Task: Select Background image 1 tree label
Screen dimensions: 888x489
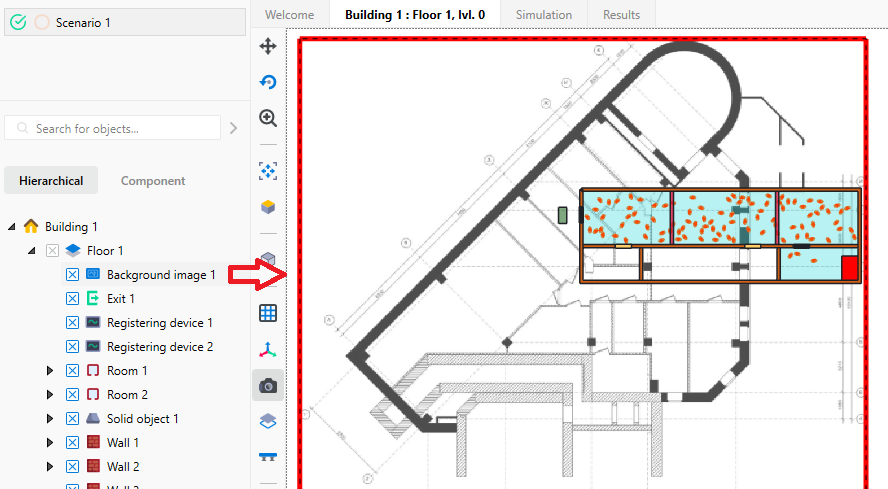Action: tap(161, 275)
